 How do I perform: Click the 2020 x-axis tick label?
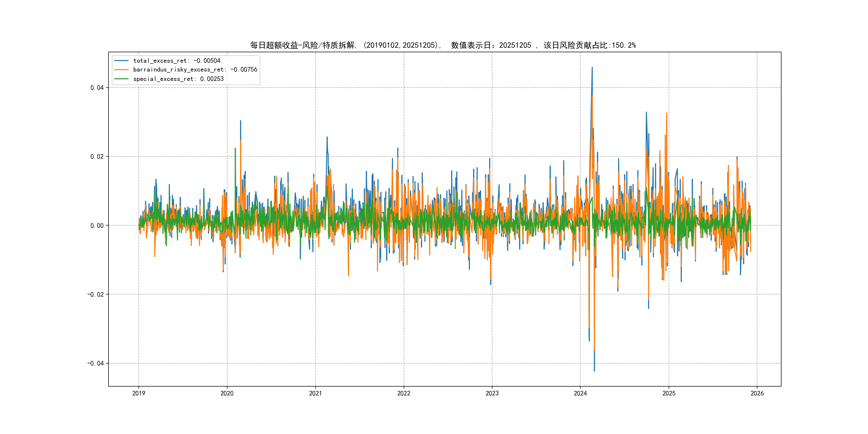click(227, 393)
